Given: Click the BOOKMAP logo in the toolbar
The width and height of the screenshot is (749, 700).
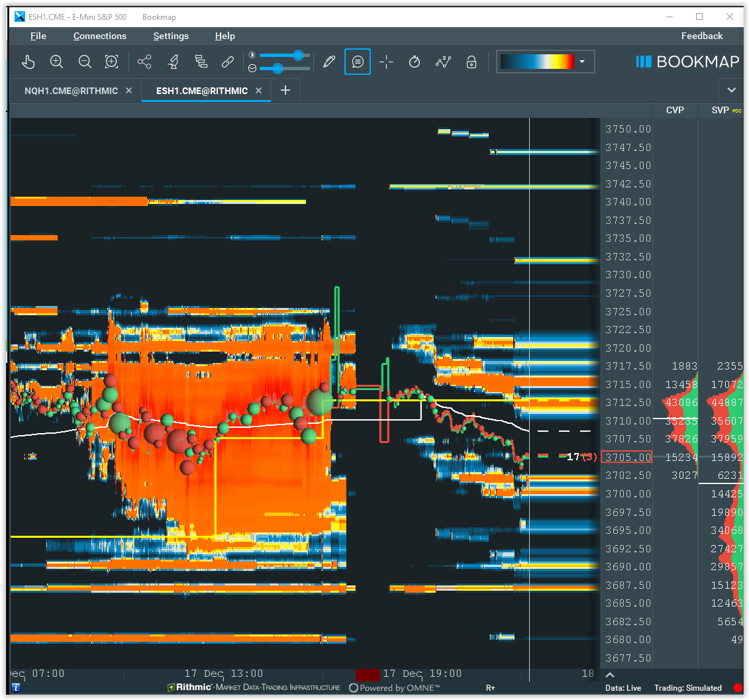Looking at the screenshot, I should point(687,62).
